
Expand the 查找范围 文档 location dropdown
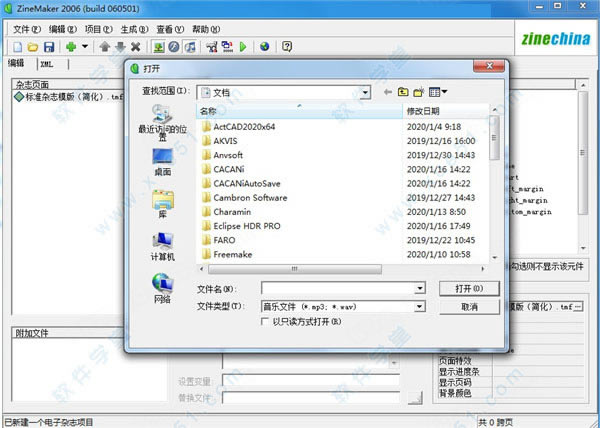(365, 93)
